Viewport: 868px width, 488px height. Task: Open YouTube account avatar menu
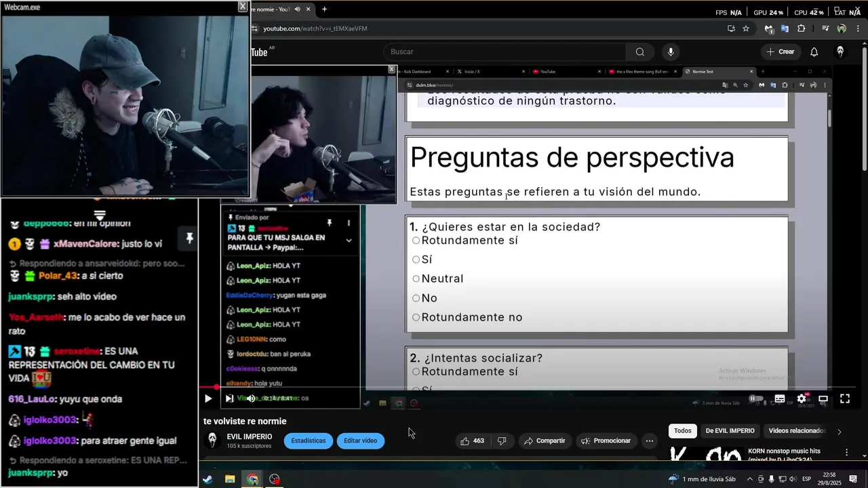pyautogui.click(x=840, y=52)
